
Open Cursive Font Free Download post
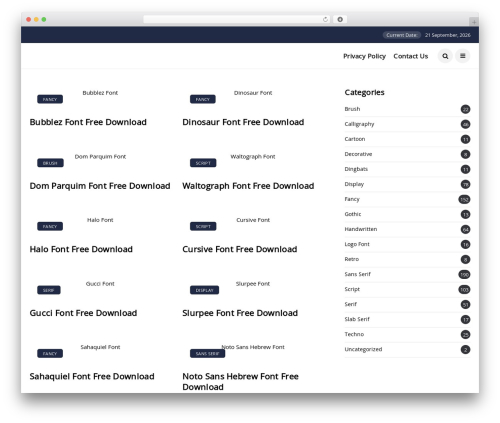[x=240, y=249]
